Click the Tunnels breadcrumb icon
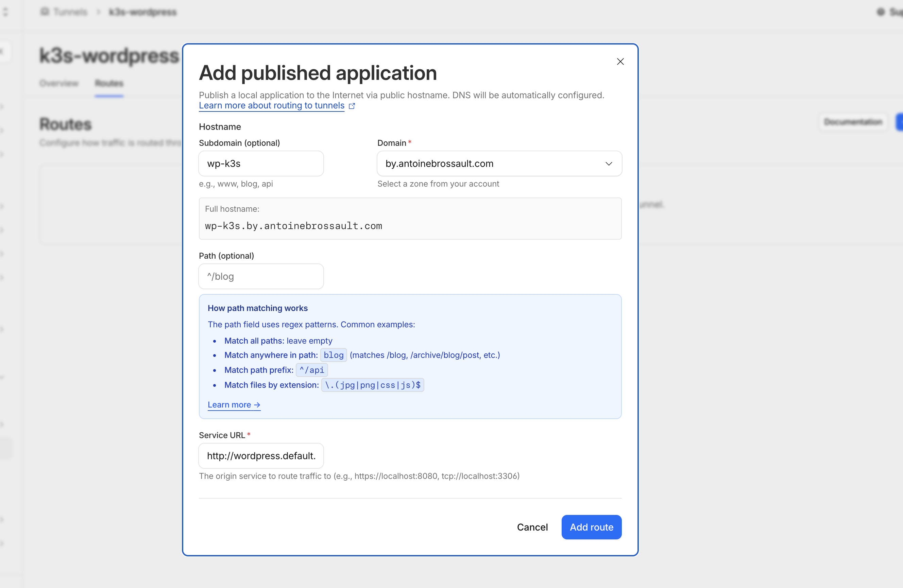The image size is (903, 588). [45, 12]
